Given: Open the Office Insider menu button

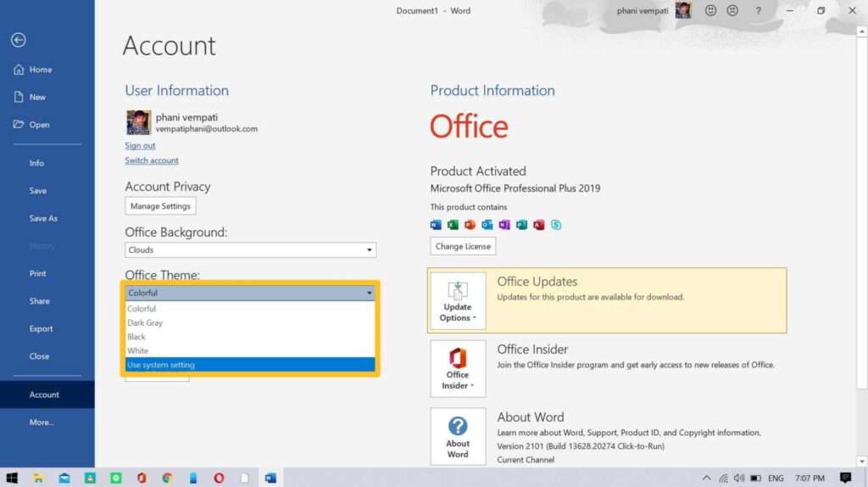Looking at the screenshot, I should point(458,368).
